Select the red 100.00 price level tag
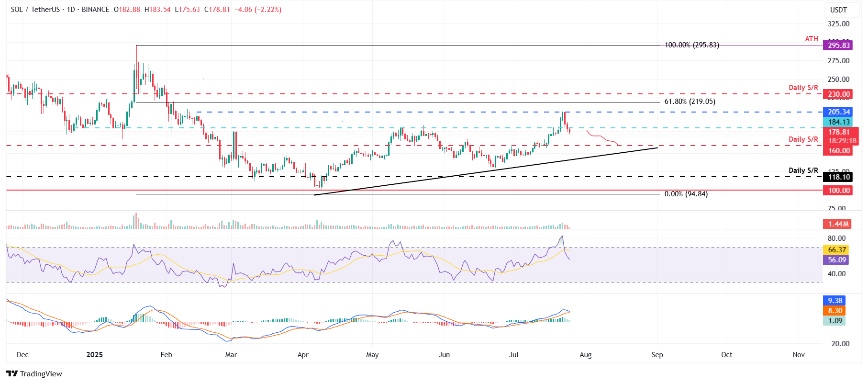 click(x=838, y=191)
